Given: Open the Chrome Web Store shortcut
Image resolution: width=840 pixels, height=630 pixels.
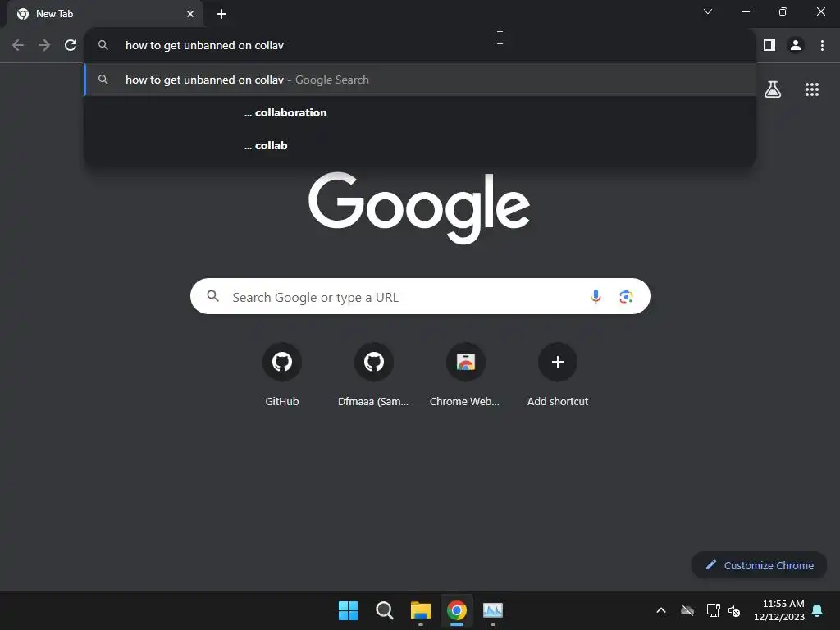Looking at the screenshot, I should pos(465,375).
